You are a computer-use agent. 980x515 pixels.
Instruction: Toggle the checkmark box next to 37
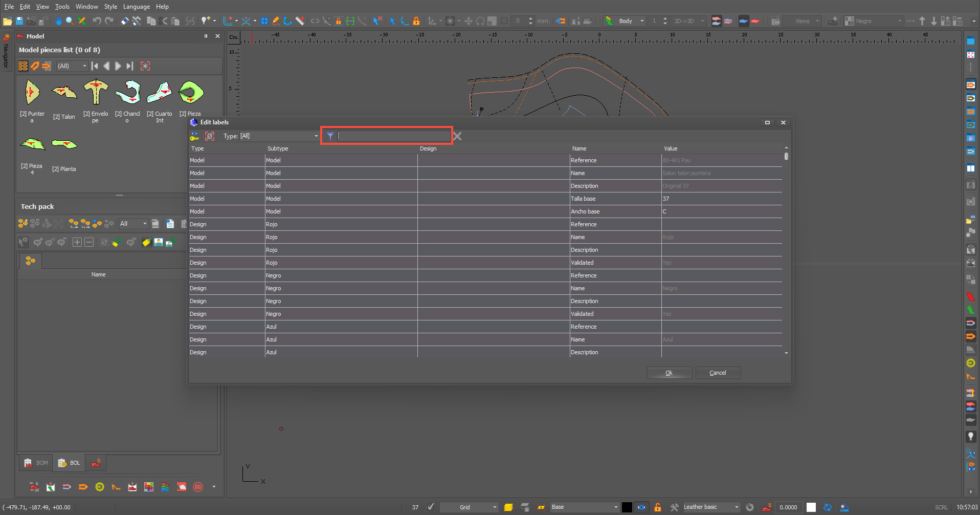(x=431, y=507)
